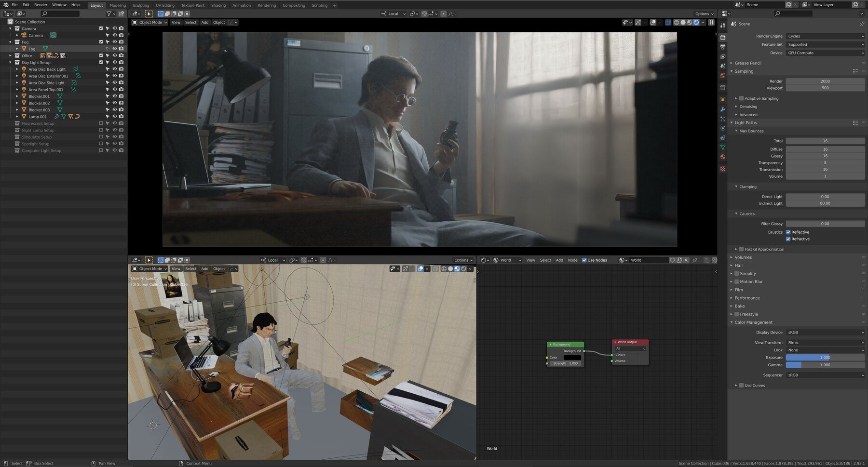This screenshot has width=868, height=467.
Task: Open the Texture properties checker tab
Action: point(722,169)
